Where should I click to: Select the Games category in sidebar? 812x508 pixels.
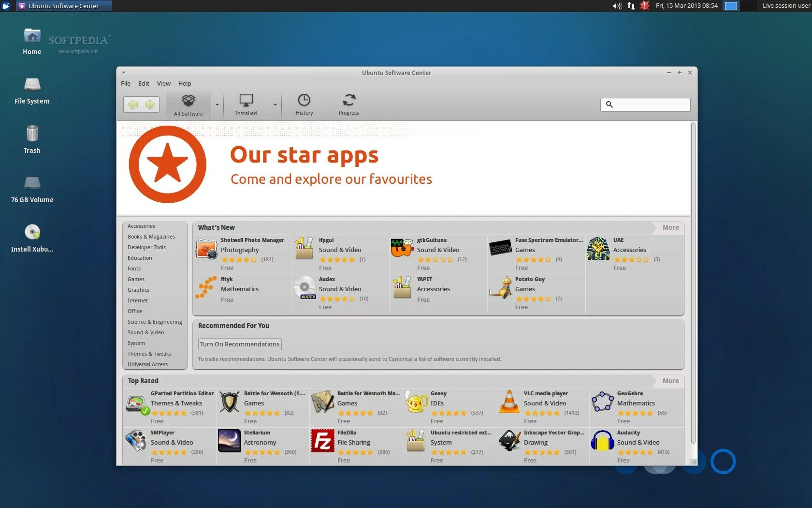[136, 279]
